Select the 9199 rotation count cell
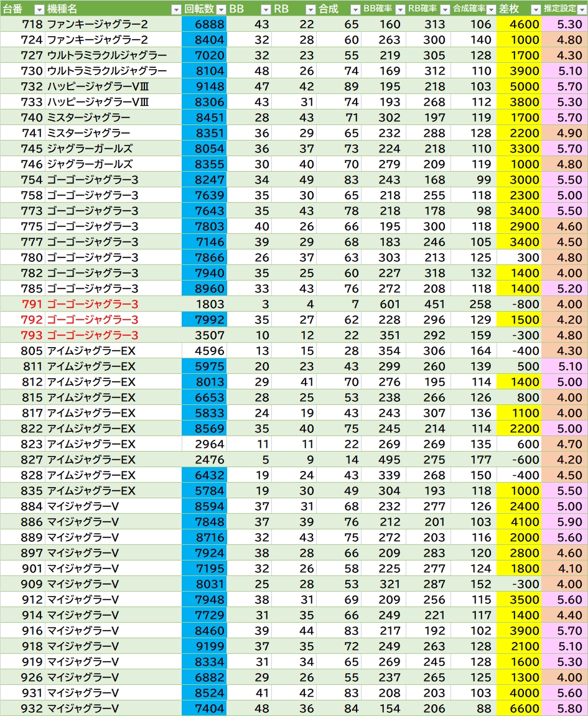 [x=204, y=645]
